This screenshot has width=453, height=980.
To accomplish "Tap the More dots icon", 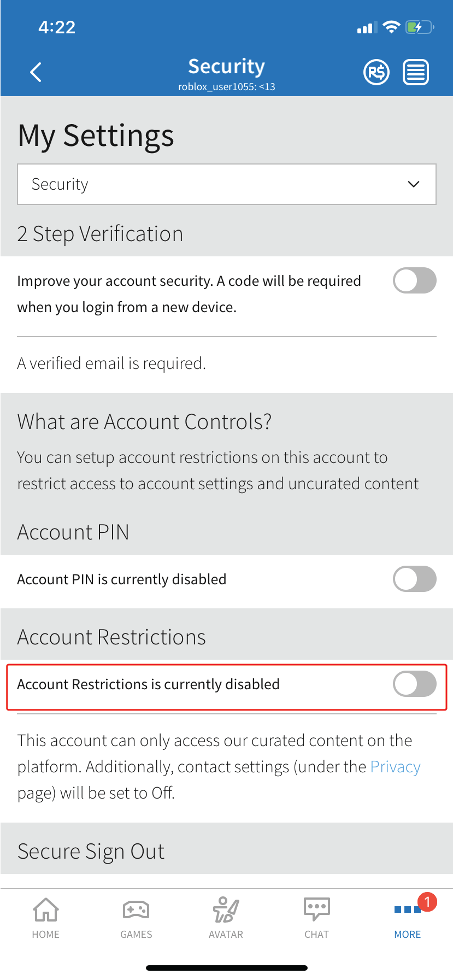I will (x=407, y=910).
